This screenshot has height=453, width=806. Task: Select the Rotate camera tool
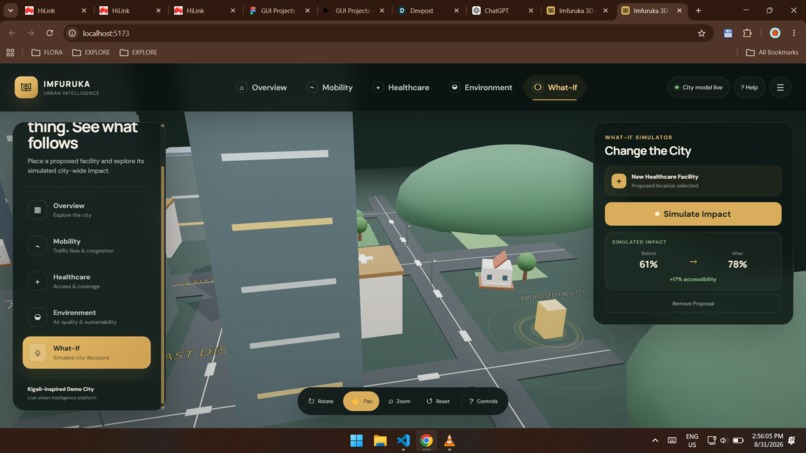click(x=321, y=401)
